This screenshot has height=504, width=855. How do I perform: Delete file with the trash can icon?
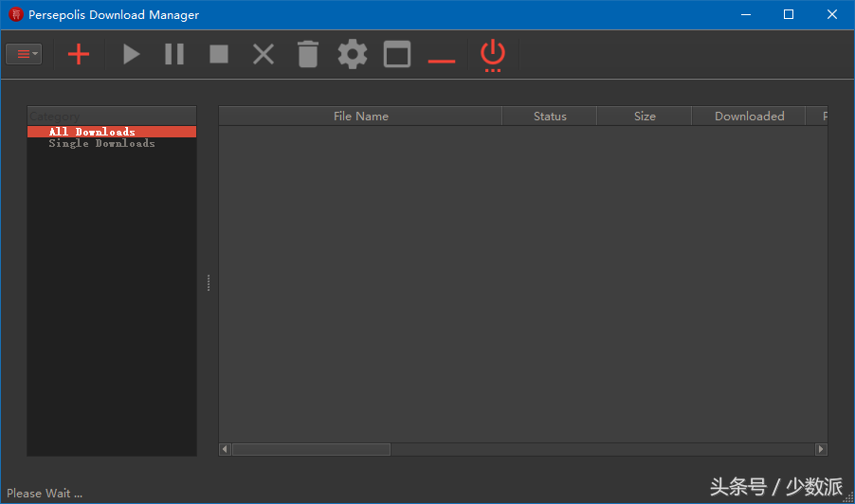[x=308, y=54]
